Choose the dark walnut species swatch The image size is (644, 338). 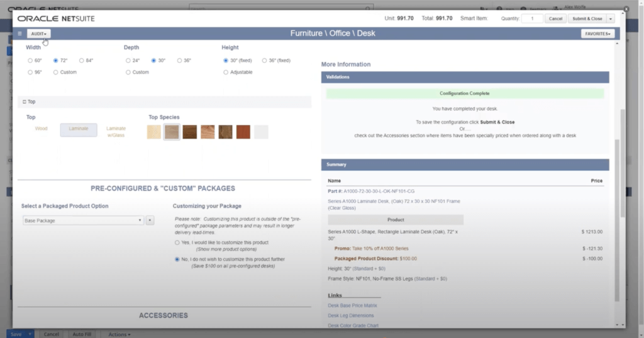tap(189, 131)
